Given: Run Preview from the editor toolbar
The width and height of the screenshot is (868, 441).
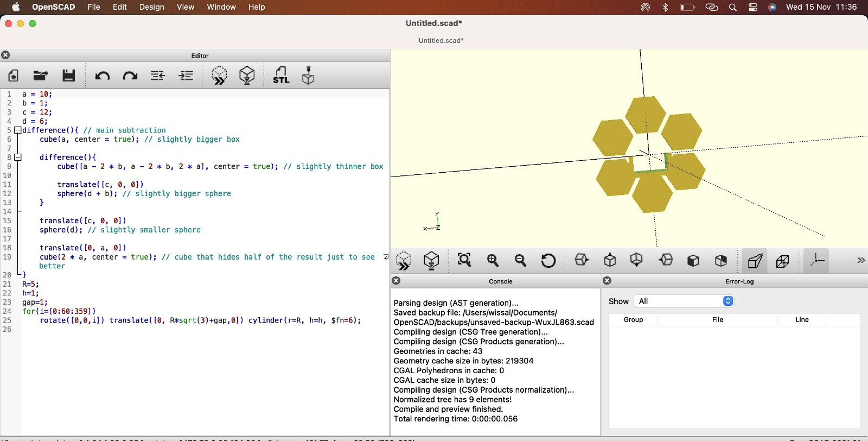Looking at the screenshot, I should (x=219, y=75).
